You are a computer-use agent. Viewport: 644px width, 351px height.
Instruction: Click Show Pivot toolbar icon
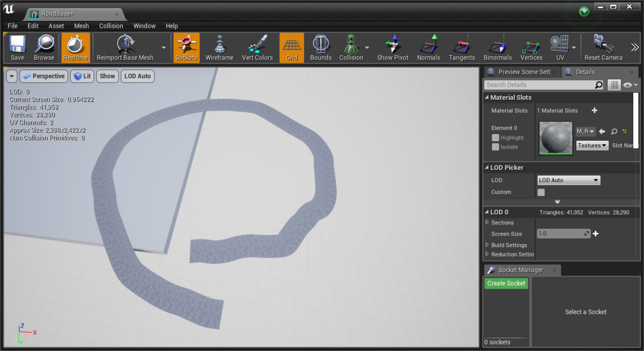pyautogui.click(x=393, y=48)
